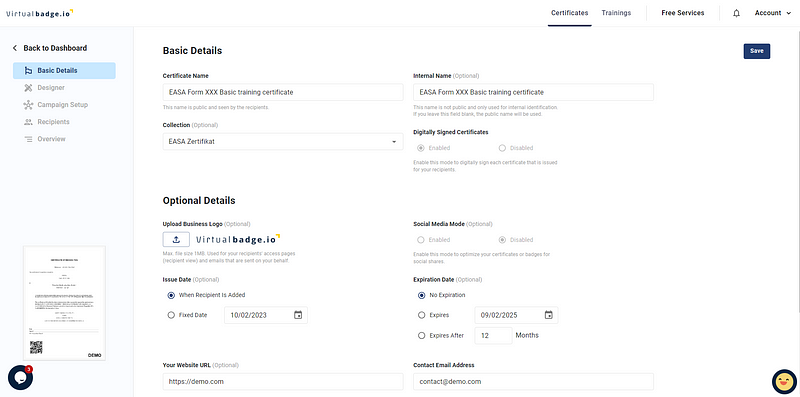
Task: Click the Certificate Name field
Action: (283, 92)
